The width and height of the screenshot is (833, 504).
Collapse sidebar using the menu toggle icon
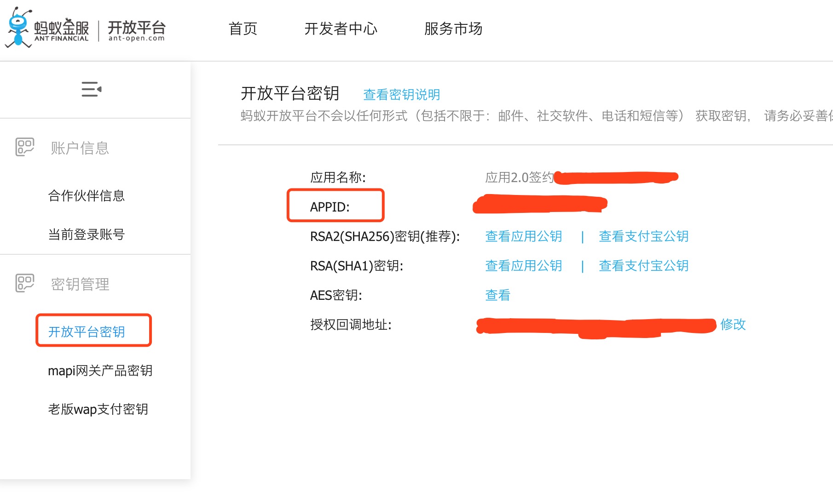coord(92,89)
